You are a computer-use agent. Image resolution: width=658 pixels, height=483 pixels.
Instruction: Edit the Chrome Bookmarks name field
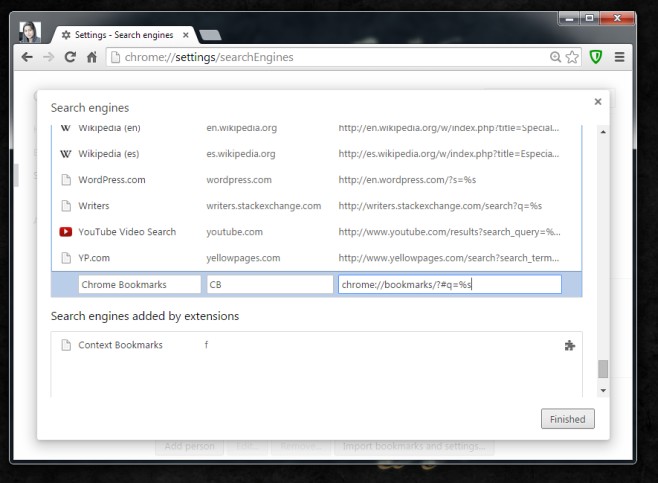pyautogui.click(x=139, y=285)
